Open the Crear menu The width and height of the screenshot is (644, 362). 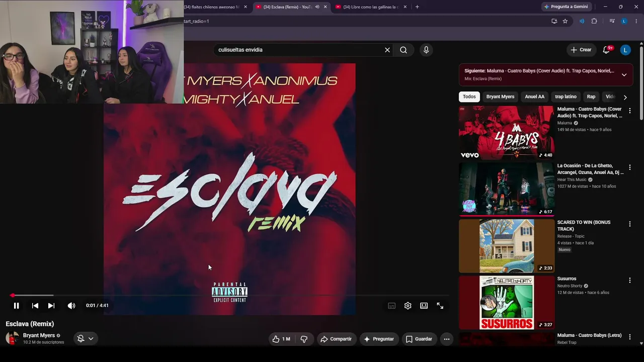pyautogui.click(x=581, y=50)
